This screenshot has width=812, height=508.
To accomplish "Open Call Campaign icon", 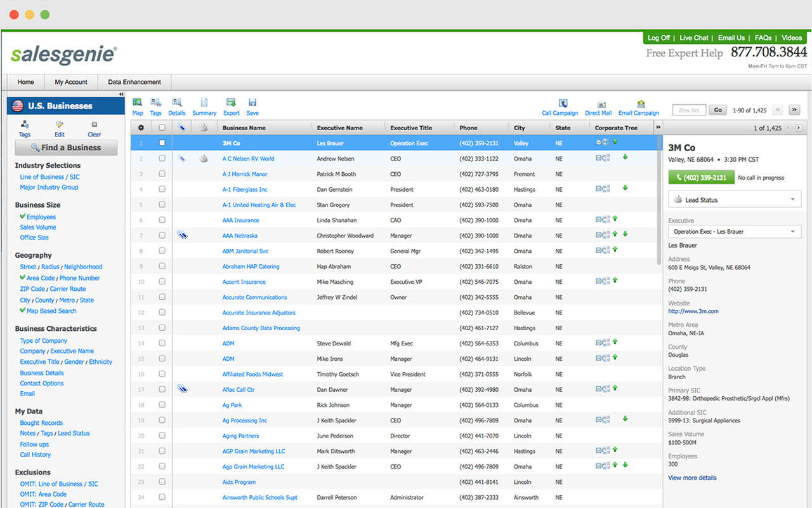I will coord(563,104).
